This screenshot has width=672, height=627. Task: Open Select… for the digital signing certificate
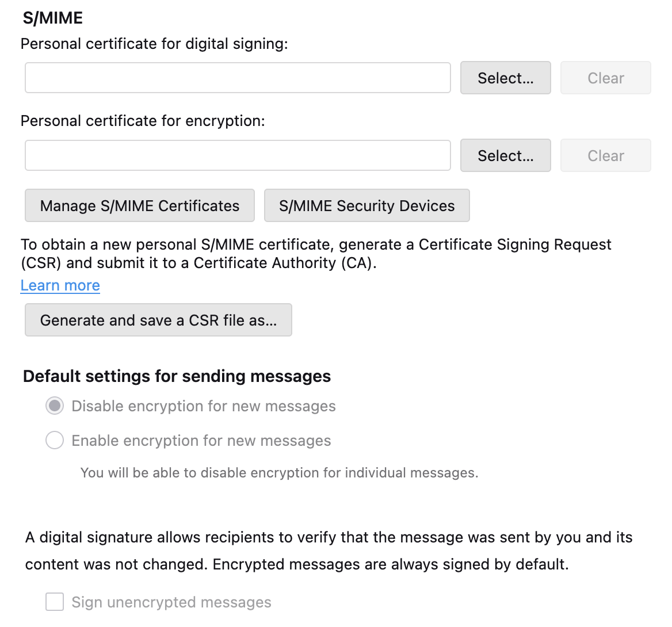pyautogui.click(x=505, y=78)
